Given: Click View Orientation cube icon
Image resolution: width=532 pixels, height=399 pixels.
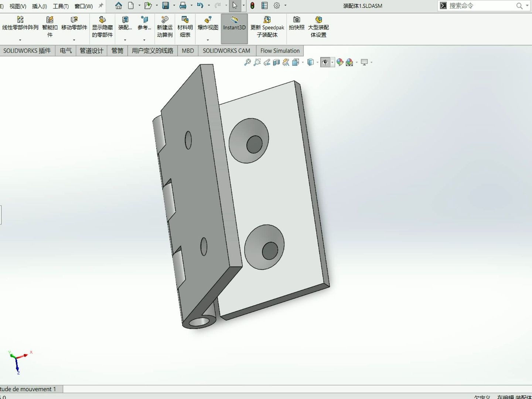Looking at the screenshot, I should tap(296, 62).
